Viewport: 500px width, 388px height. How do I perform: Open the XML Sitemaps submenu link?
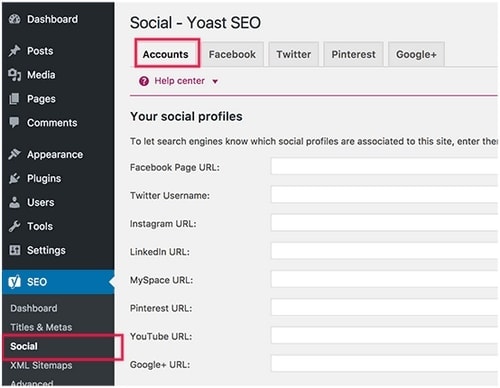[x=41, y=365]
